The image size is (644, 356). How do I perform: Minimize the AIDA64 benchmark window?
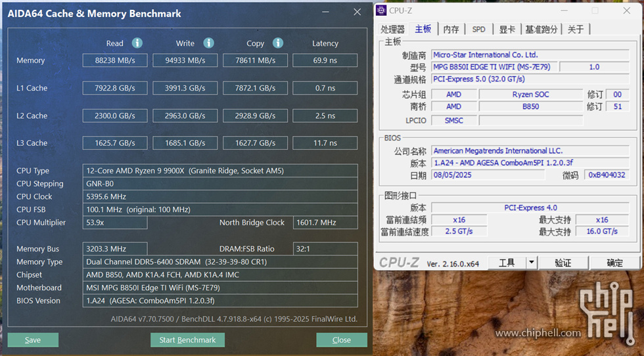click(326, 12)
